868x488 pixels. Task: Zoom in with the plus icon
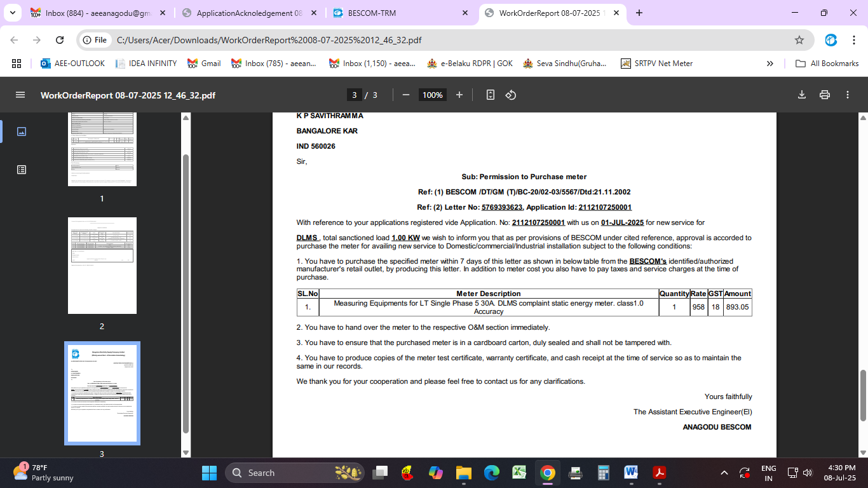(x=459, y=95)
